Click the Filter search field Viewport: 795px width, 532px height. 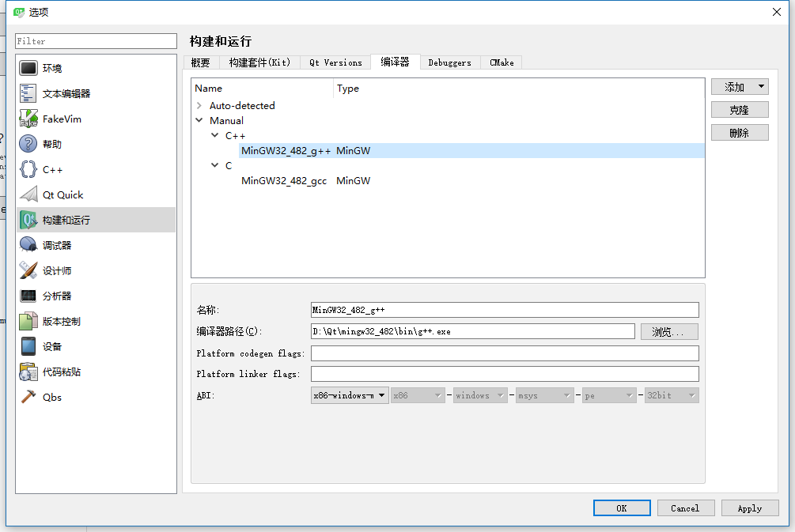[x=96, y=41]
